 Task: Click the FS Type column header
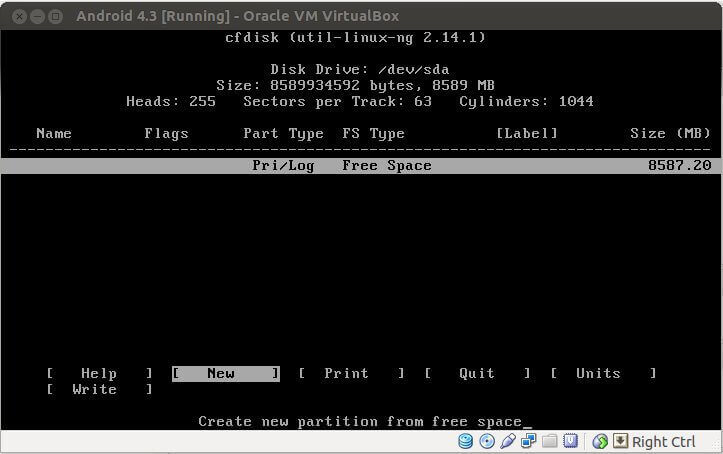373,133
